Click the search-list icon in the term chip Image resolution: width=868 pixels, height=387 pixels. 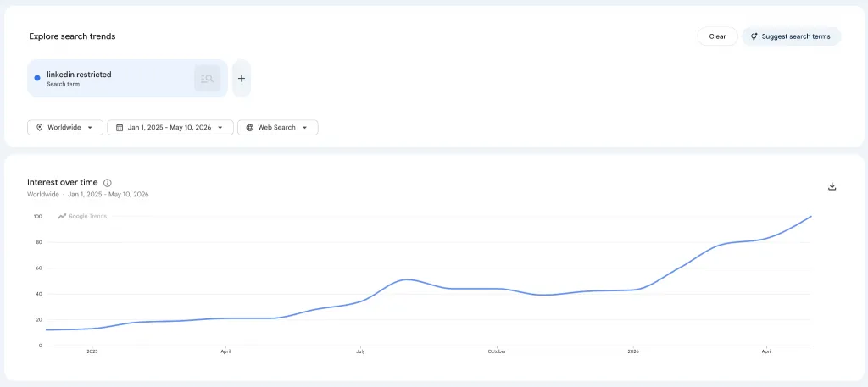(208, 79)
